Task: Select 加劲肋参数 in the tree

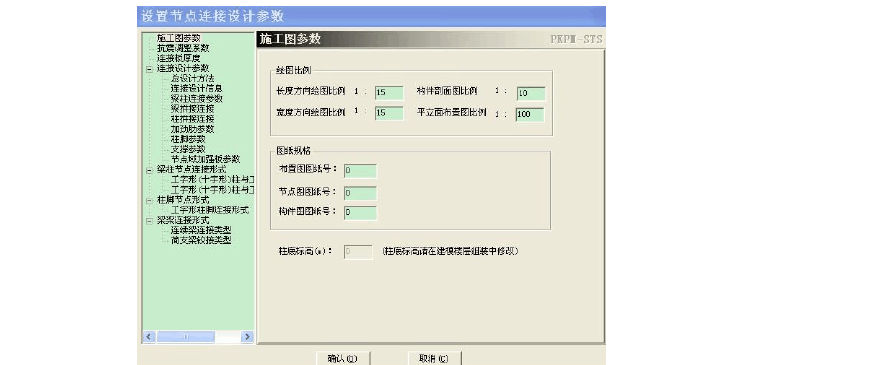Action: pos(192,129)
